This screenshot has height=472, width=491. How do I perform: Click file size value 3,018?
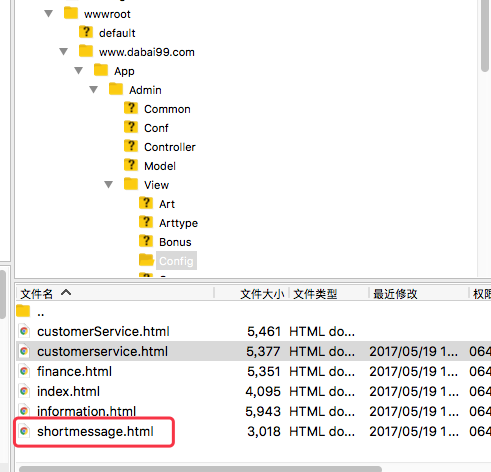[x=264, y=432]
